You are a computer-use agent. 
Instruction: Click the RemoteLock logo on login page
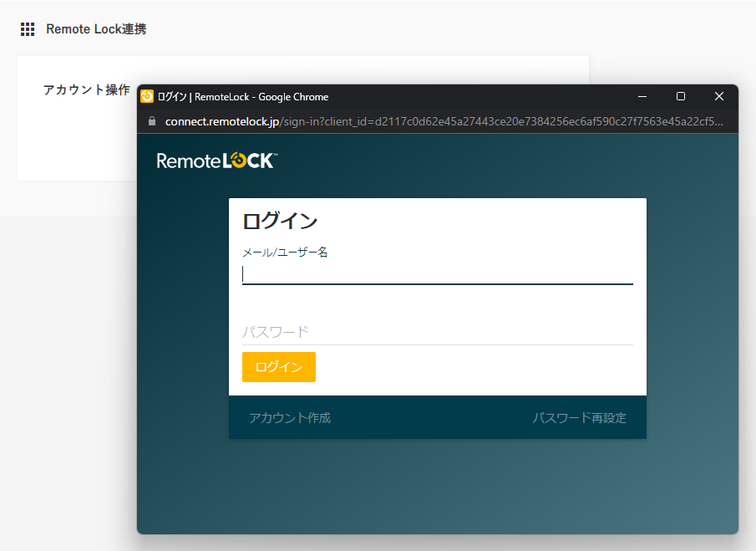[217, 161]
